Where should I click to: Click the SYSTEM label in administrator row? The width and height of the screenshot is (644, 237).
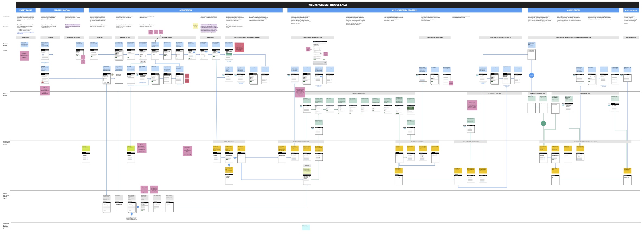[307, 166]
